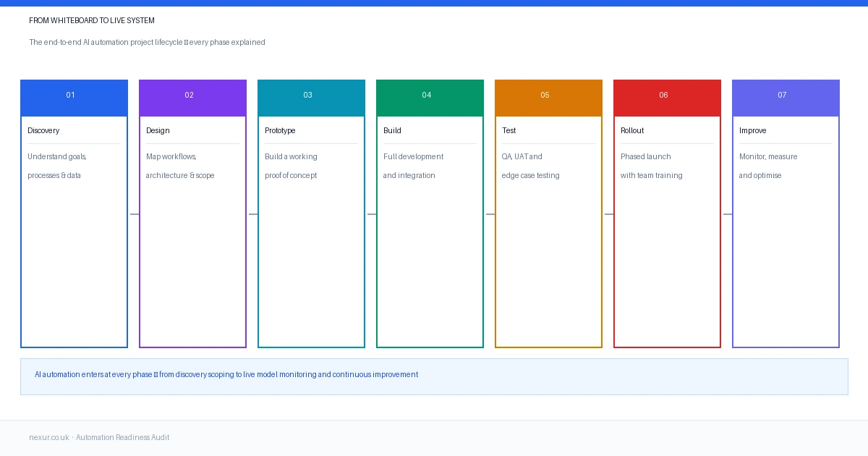Click the end-to-end lifecycle subtitle text
The image size is (868, 456).
(147, 43)
